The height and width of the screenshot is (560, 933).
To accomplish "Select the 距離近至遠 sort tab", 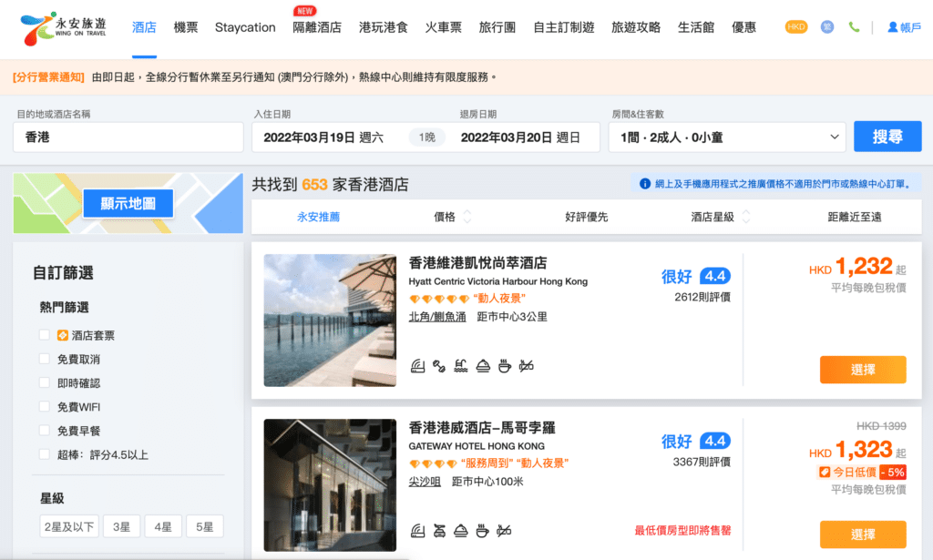I will pyautogui.click(x=855, y=217).
